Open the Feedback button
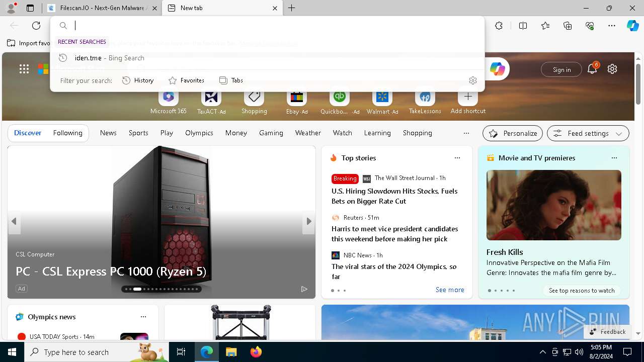 [x=607, y=332]
